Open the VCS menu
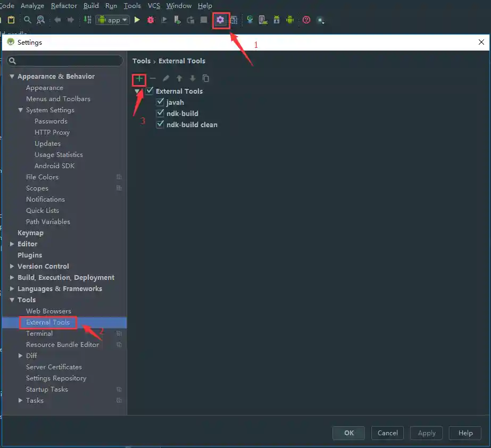The width and height of the screenshot is (491, 448). [x=154, y=6]
